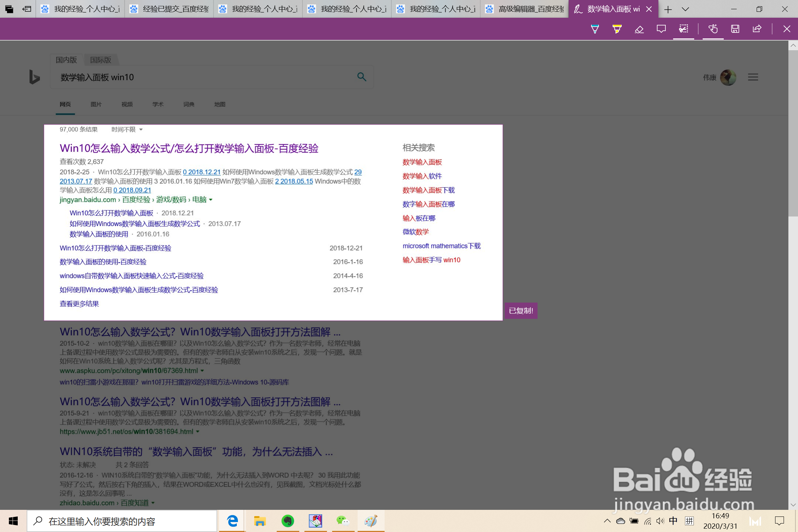Toggle the clip selection tool
The height and width of the screenshot is (532, 798).
[683, 29]
